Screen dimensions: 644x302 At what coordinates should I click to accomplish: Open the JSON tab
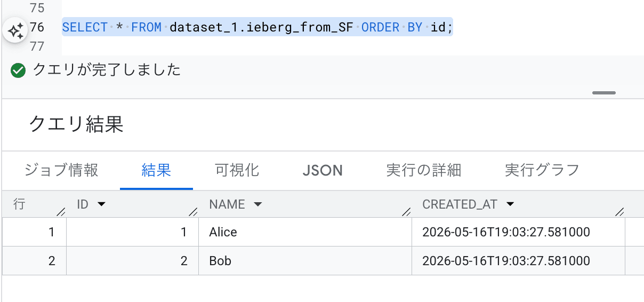coord(323,171)
